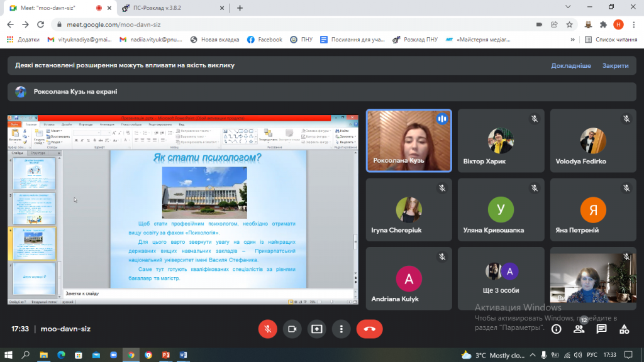Open the Meet activities panel
The image size is (644, 362).
624,329
